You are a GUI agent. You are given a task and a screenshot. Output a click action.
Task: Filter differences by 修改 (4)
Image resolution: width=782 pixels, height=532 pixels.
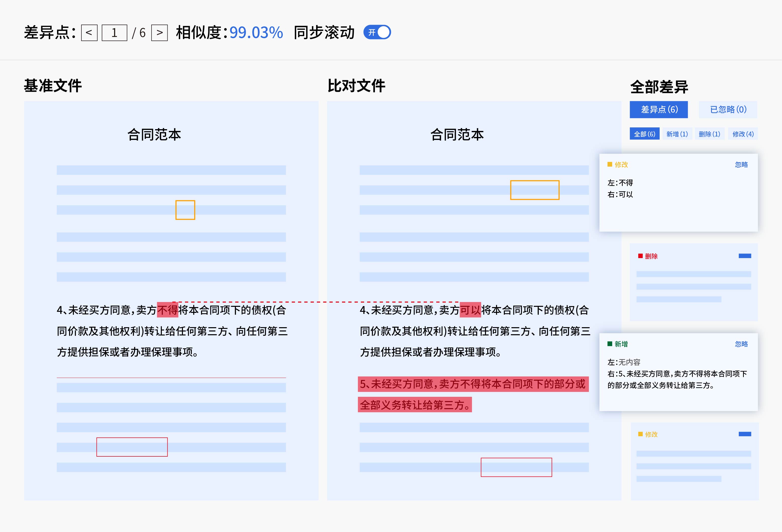click(x=743, y=134)
